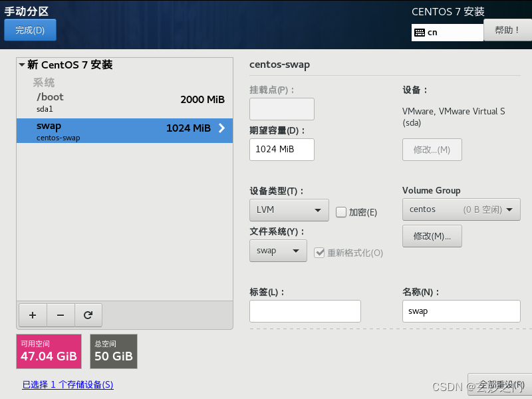Click the chevron arrow on the swap row

point(221,128)
